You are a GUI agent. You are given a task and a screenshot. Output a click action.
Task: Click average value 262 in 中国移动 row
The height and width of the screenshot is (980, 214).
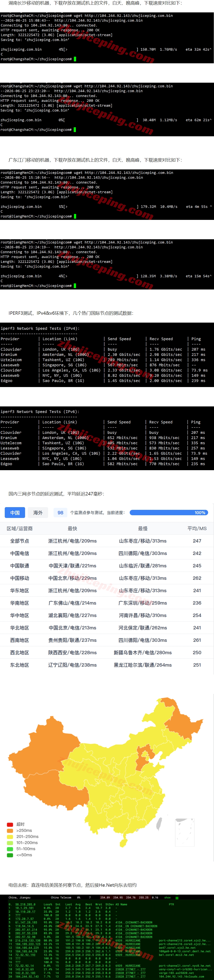(197, 578)
